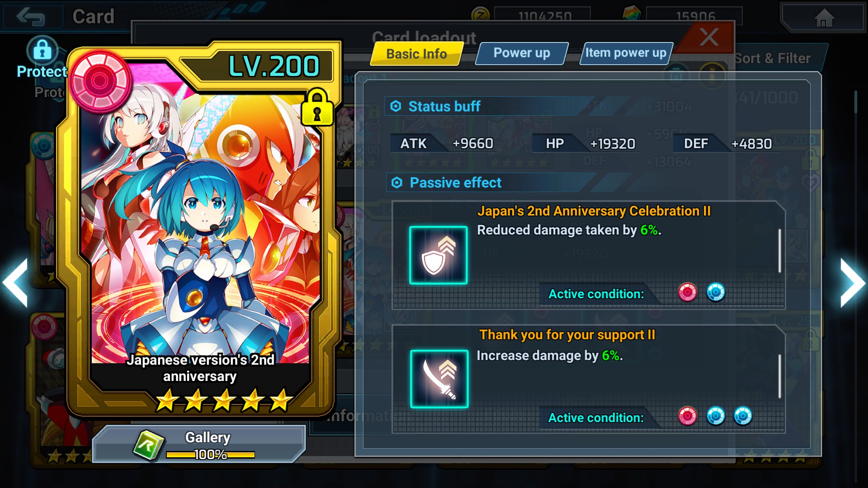
Task: Open the shield passive effect icon
Action: pos(438,255)
